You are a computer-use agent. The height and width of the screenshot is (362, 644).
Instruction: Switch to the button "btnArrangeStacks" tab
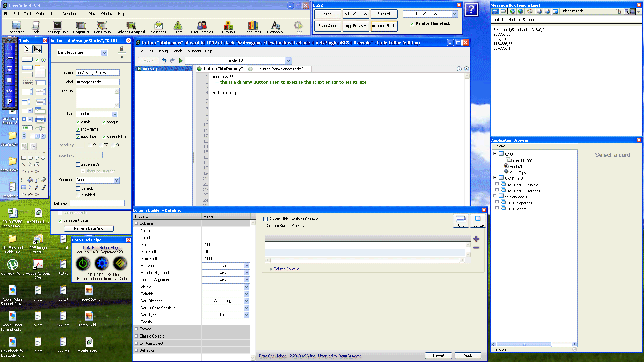tap(280, 69)
